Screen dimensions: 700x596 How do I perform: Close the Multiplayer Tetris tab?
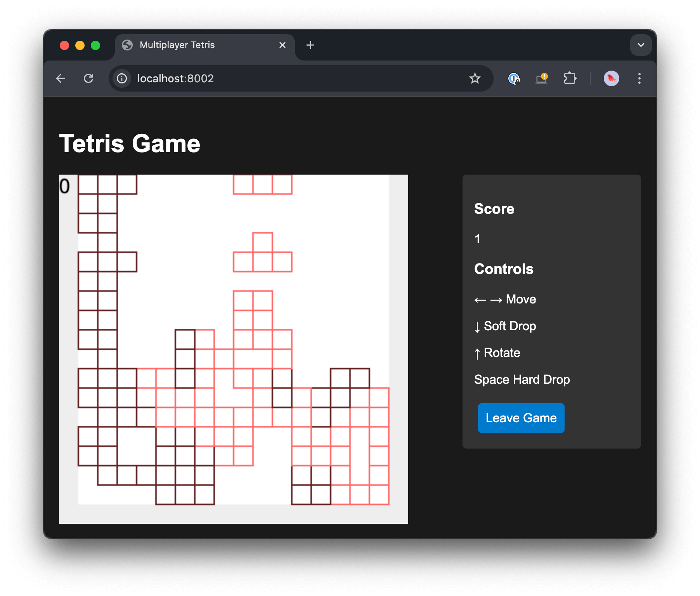(x=282, y=45)
